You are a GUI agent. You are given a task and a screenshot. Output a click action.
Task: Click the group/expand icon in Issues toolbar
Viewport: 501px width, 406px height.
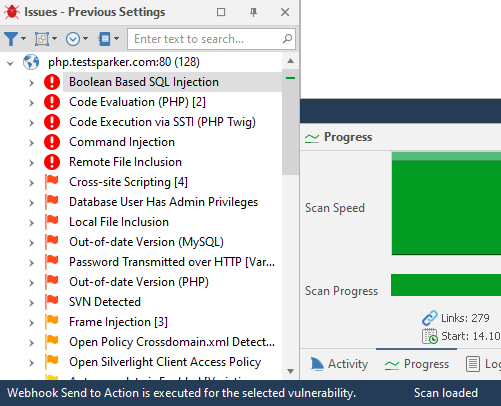(x=46, y=39)
